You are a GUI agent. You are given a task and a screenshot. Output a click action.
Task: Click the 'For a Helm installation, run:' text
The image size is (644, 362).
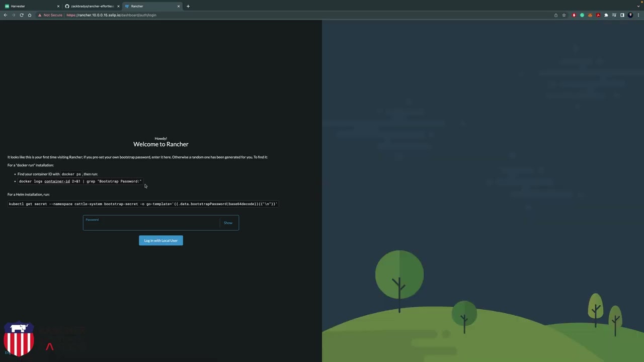click(29, 195)
